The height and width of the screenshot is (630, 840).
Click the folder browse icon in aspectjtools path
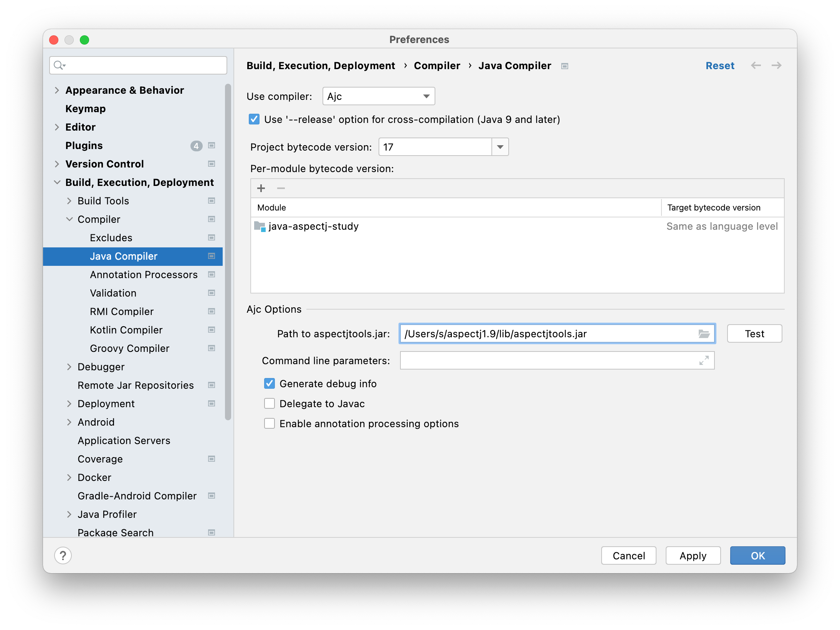click(x=704, y=334)
